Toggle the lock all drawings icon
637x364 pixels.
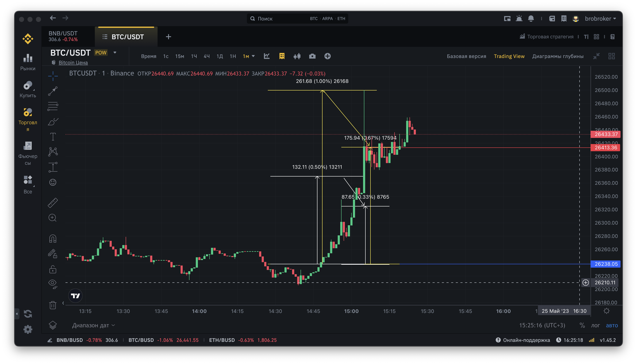coord(53,269)
